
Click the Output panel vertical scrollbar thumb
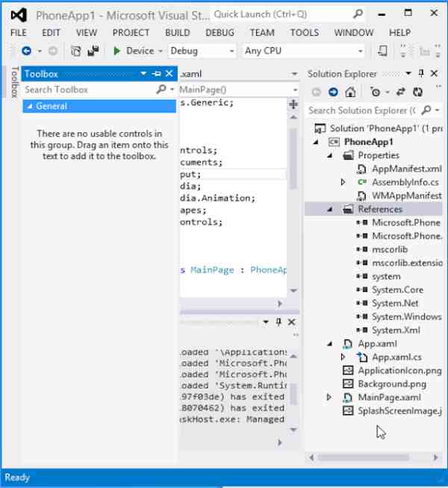[293, 394]
